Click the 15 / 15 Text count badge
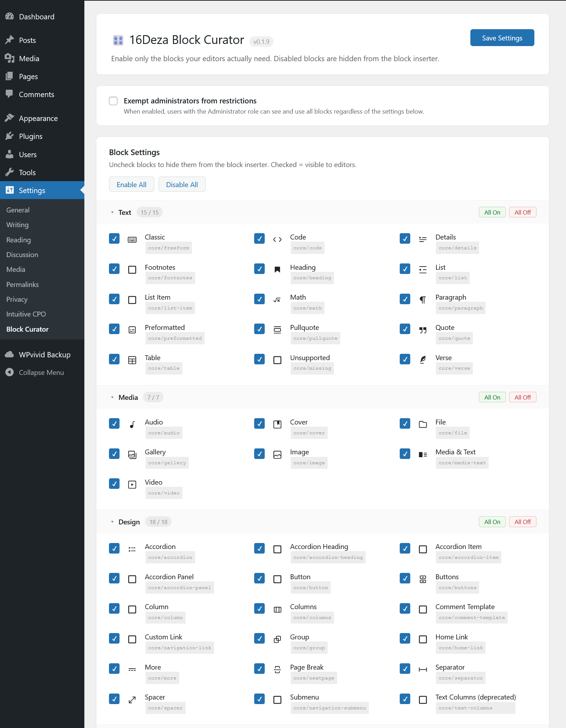 click(150, 212)
